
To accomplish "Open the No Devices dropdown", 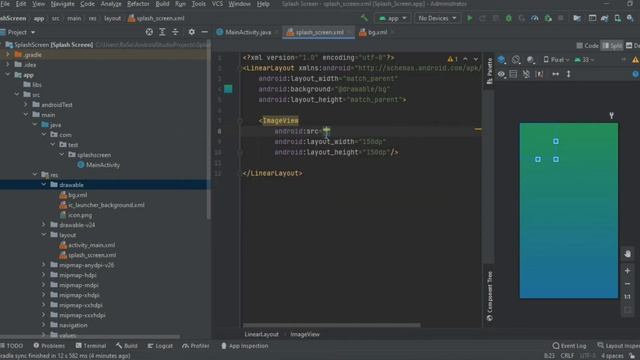I will (x=437, y=18).
